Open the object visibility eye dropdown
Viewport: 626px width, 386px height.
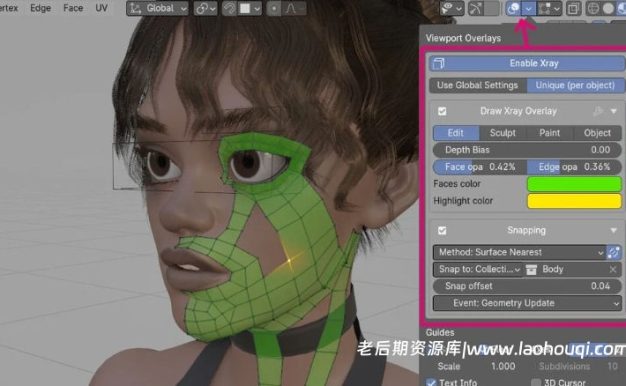click(451, 8)
